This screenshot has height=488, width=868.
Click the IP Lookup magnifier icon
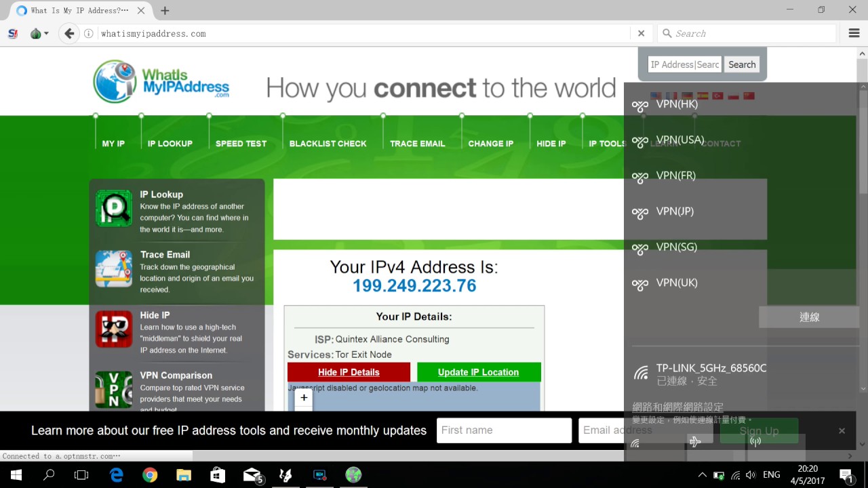coord(114,208)
